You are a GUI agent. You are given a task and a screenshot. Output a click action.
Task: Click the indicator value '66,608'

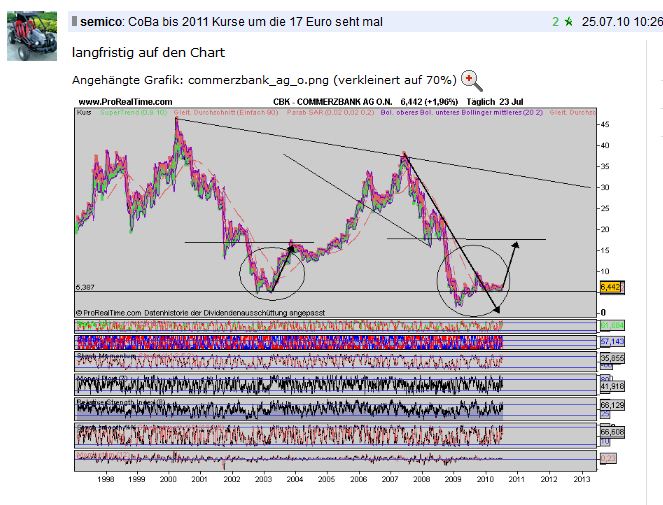(612, 432)
